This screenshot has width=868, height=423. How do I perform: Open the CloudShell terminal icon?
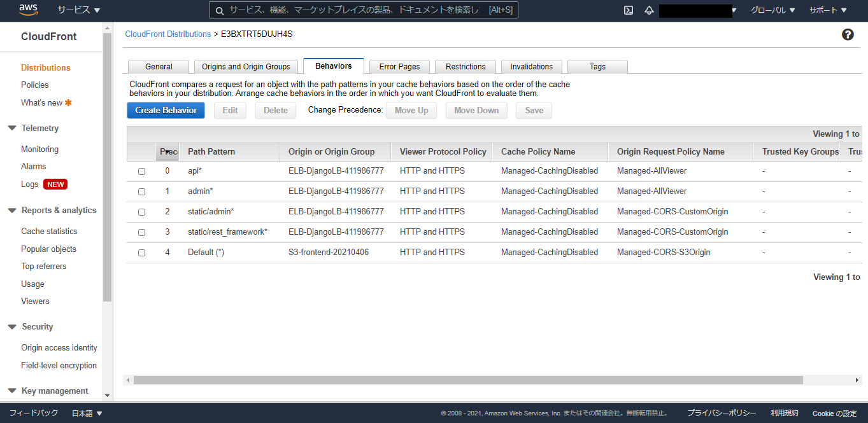[629, 10]
